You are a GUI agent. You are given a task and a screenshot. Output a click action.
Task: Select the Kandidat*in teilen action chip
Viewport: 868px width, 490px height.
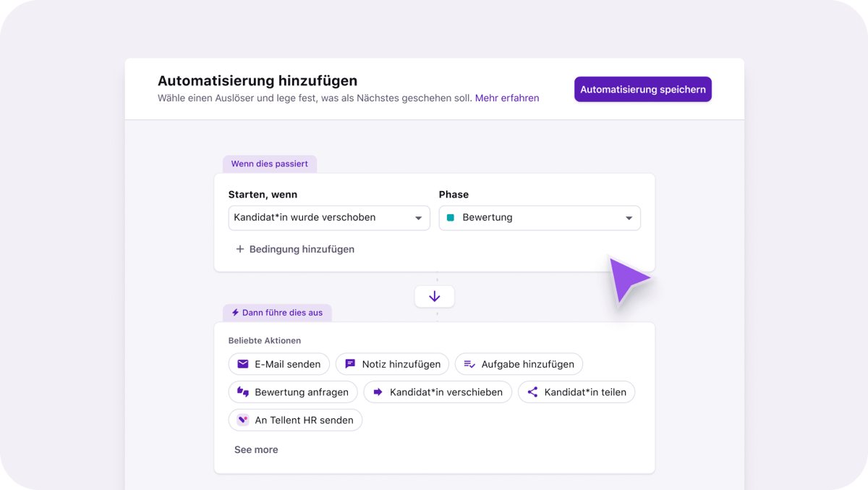click(x=576, y=392)
